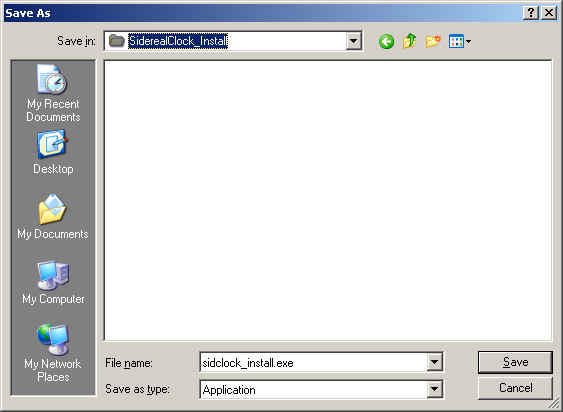Click the Save button
The image size is (563, 412).
(515, 362)
